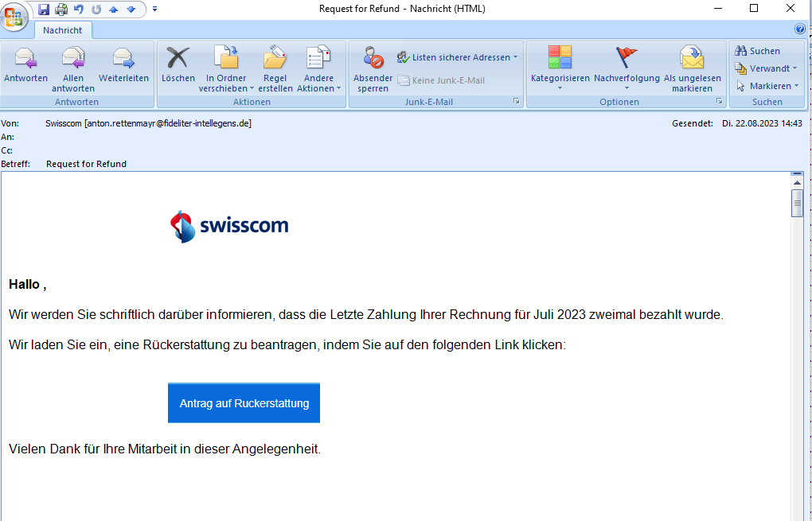Click the Save icon in quick access toolbar

[x=43, y=10]
